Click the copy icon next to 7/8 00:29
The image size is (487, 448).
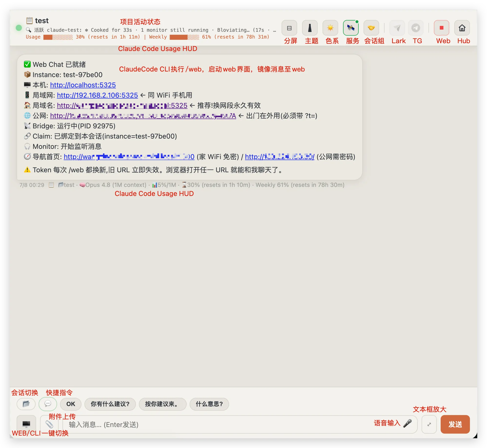coord(51,185)
